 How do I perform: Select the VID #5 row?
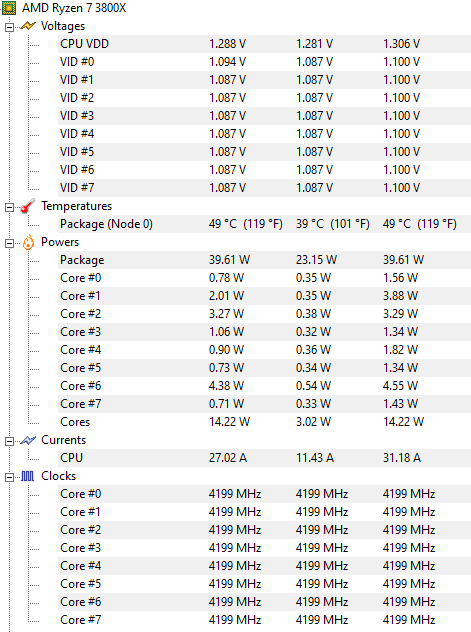coord(264,152)
